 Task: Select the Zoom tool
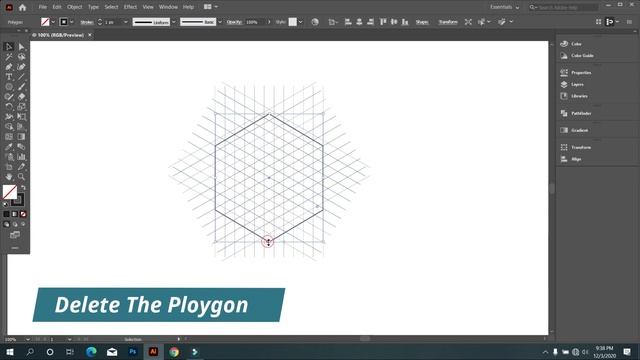(21, 177)
